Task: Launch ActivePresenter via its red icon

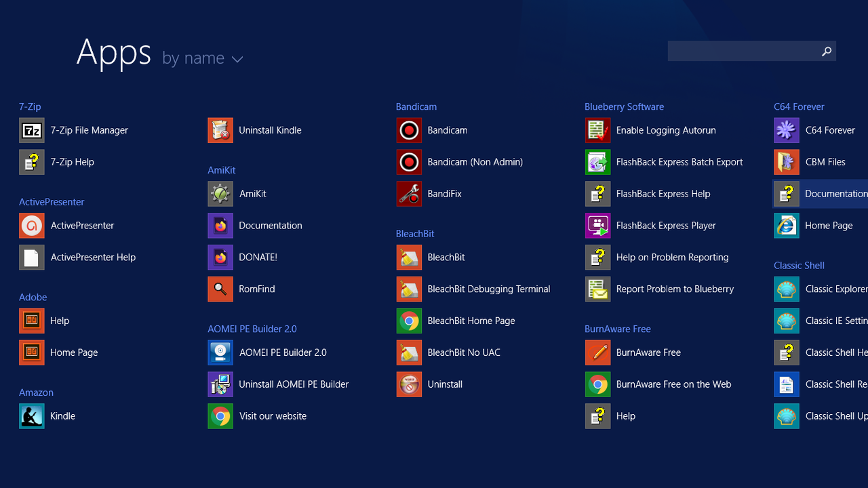Action: pos(32,226)
